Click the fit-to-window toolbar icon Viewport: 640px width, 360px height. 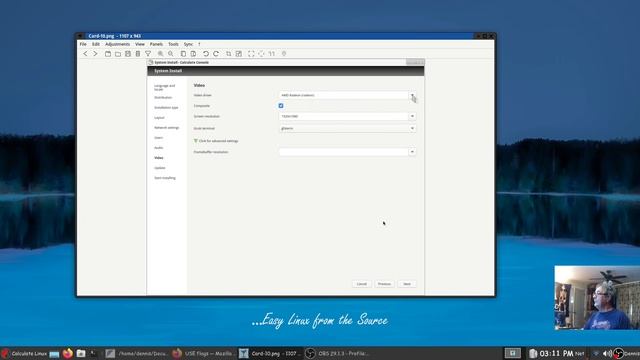click(x=261, y=53)
